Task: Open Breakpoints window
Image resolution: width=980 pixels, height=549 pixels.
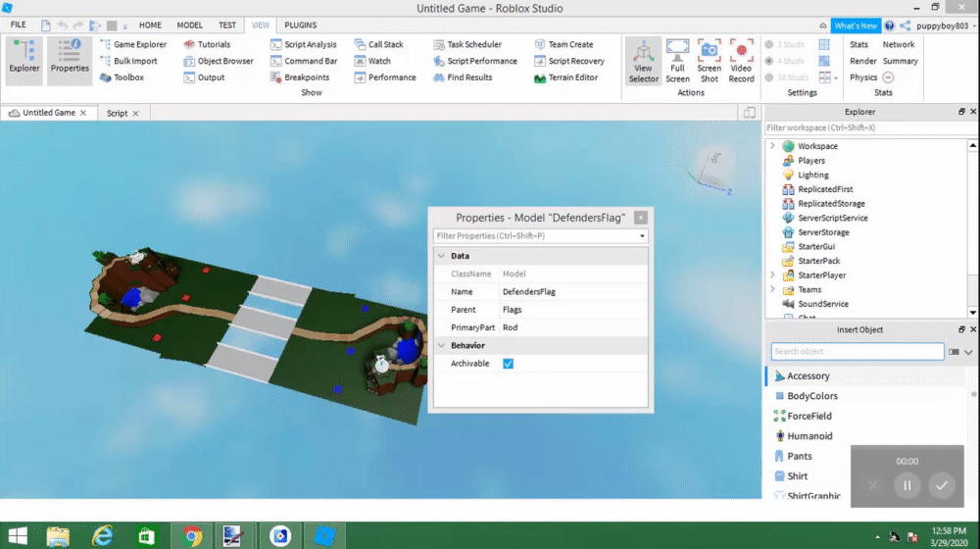Action: (299, 77)
